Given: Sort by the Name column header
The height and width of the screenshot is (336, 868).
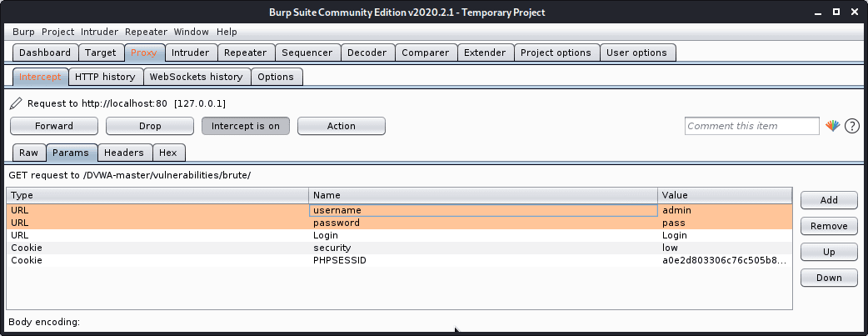Looking at the screenshot, I should click(x=483, y=195).
